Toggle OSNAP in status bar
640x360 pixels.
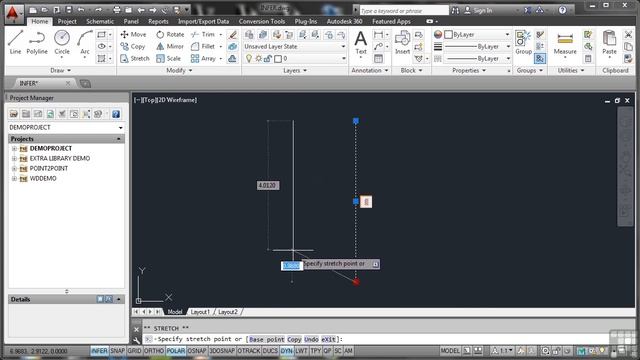197,351
